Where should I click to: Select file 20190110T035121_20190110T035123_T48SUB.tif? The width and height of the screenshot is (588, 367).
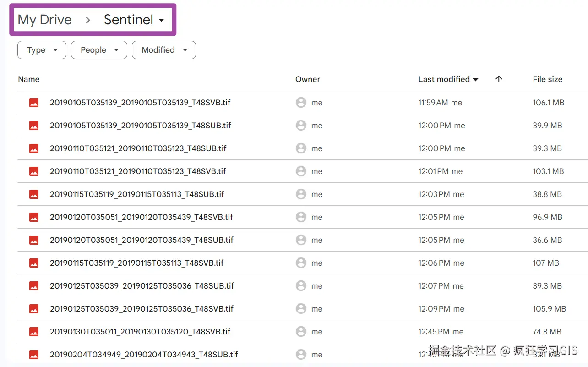(x=138, y=148)
